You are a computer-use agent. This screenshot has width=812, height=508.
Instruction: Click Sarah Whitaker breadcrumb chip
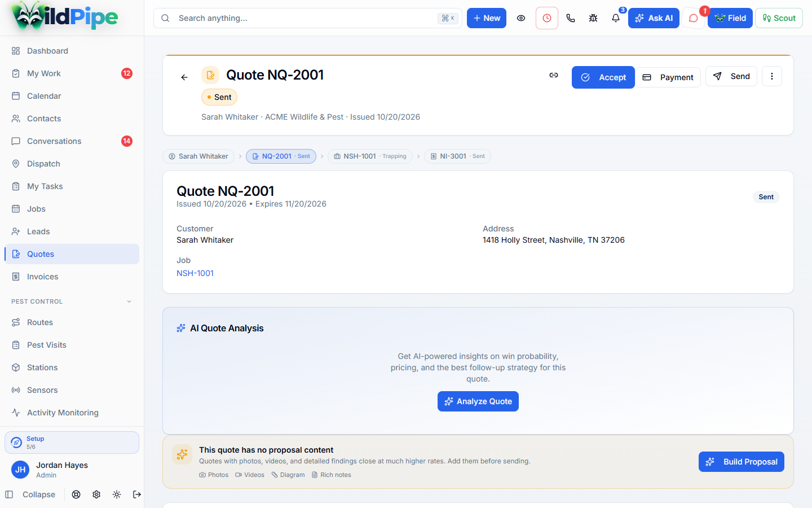point(198,156)
